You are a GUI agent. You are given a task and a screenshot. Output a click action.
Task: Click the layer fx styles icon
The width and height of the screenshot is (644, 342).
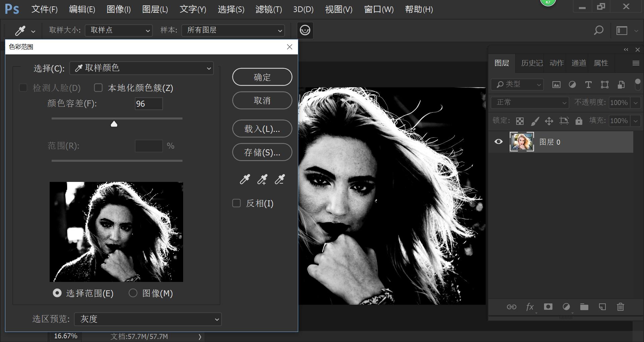(530, 307)
